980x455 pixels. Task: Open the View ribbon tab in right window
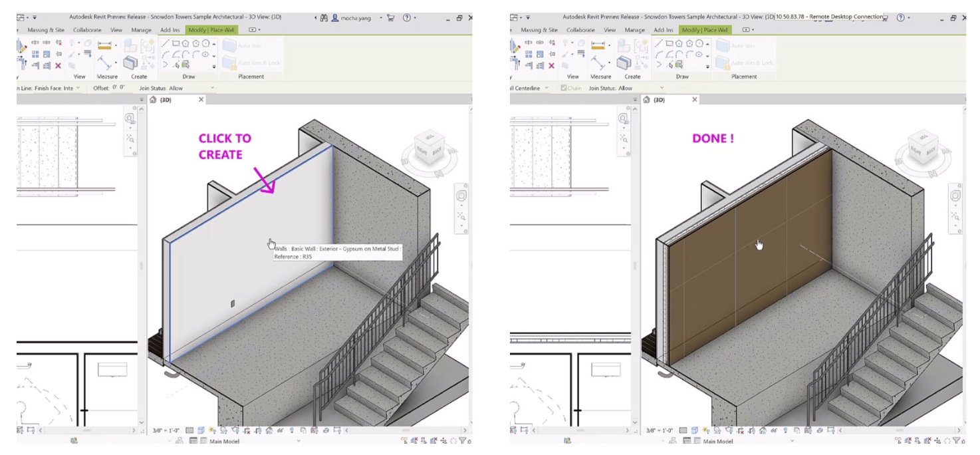610,30
